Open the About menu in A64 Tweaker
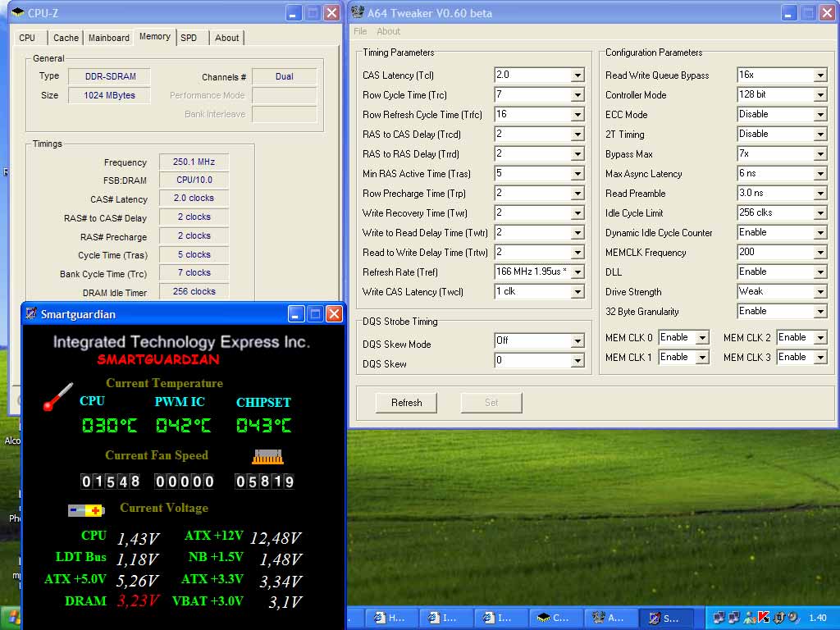Screen dimensions: 840x630 [x=388, y=32]
